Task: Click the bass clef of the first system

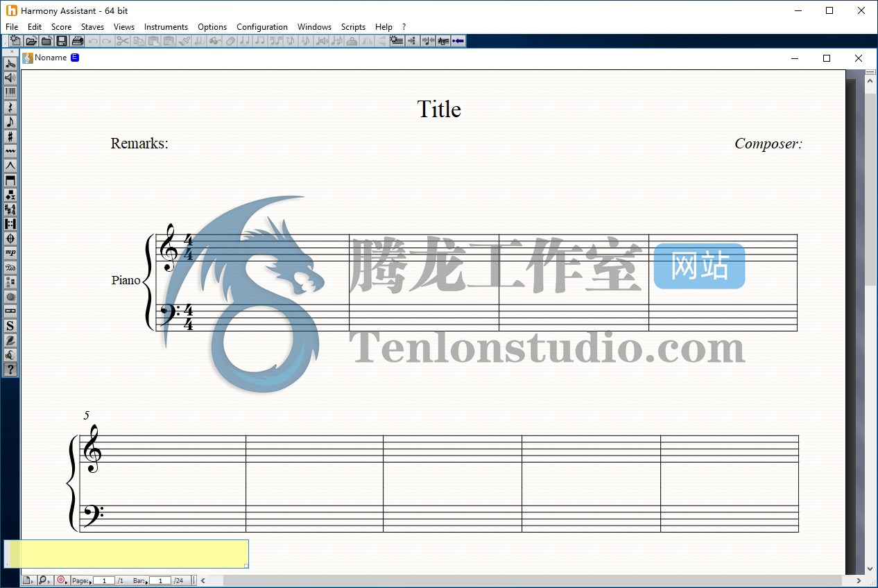Action: pos(169,314)
